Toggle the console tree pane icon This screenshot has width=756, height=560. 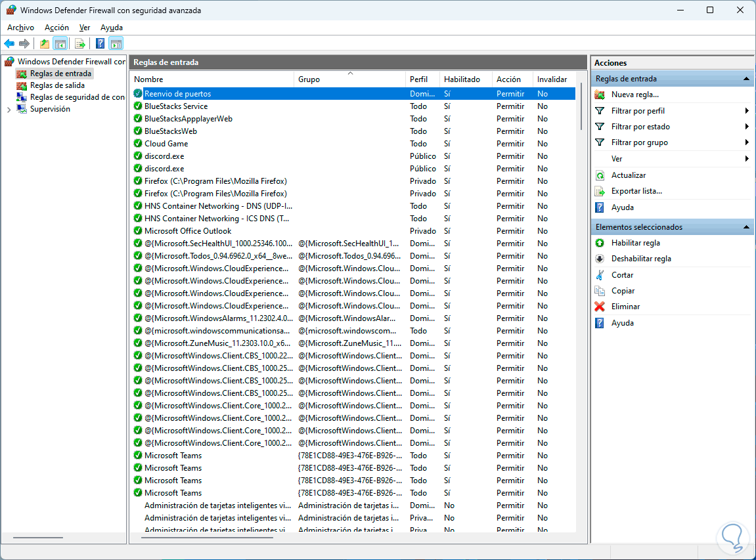click(x=60, y=44)
